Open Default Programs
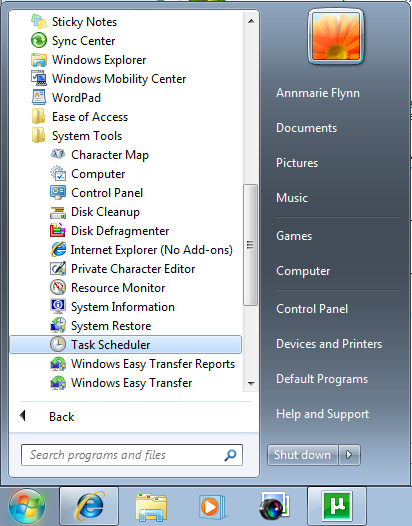412x526 pixels. click(x=322, y=379)
